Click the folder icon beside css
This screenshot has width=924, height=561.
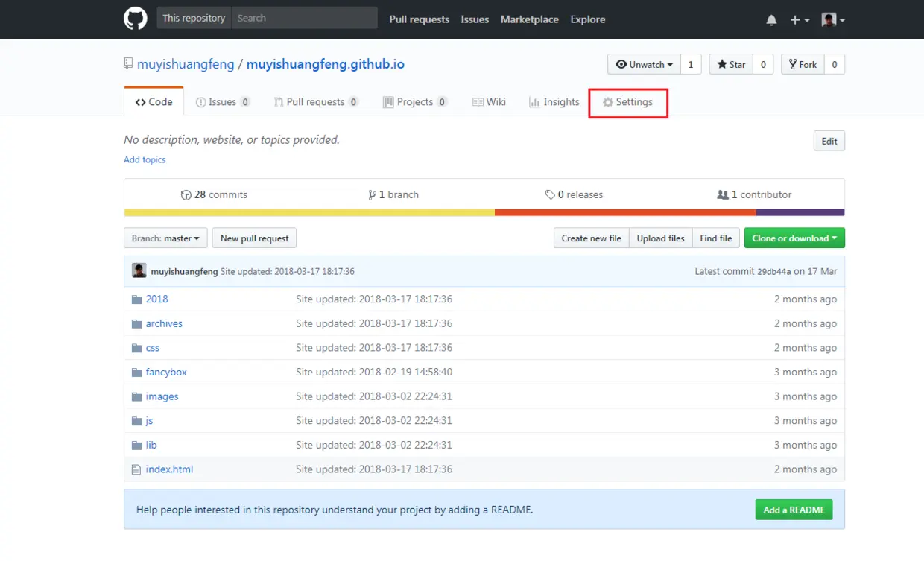pos(136,349)
